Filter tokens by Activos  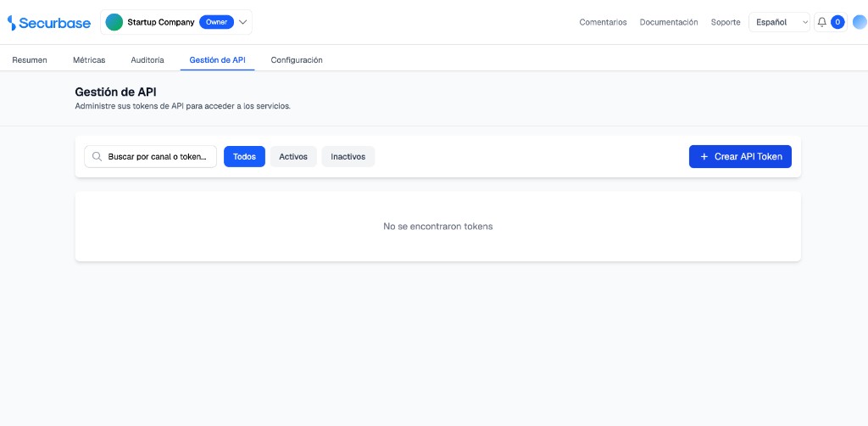pos(293,157)
